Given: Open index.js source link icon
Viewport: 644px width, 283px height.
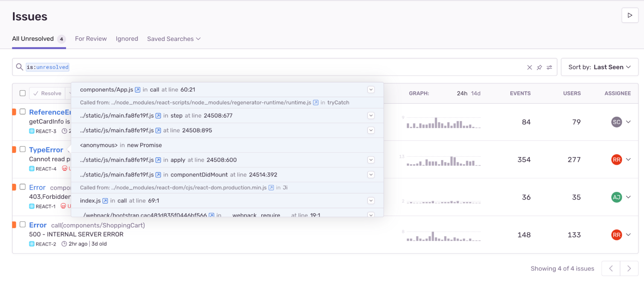Looking at the screenshot, I should click(x=105, y=201).
